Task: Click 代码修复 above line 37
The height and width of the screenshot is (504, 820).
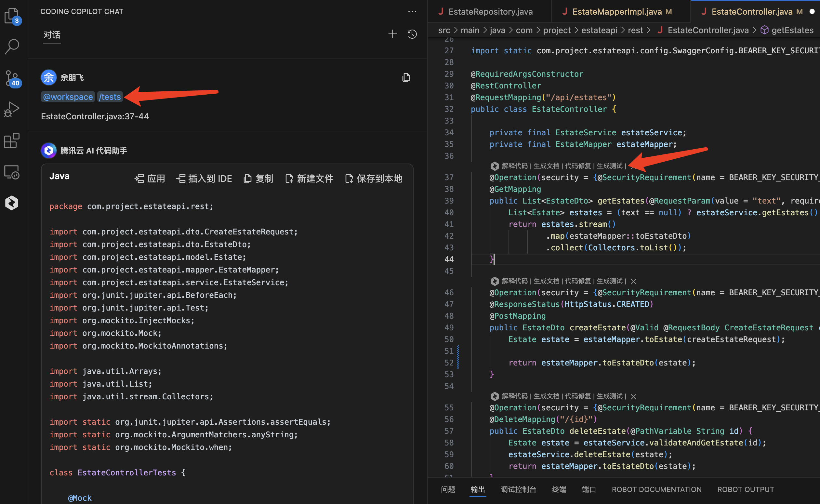Action: pos(578,166)
